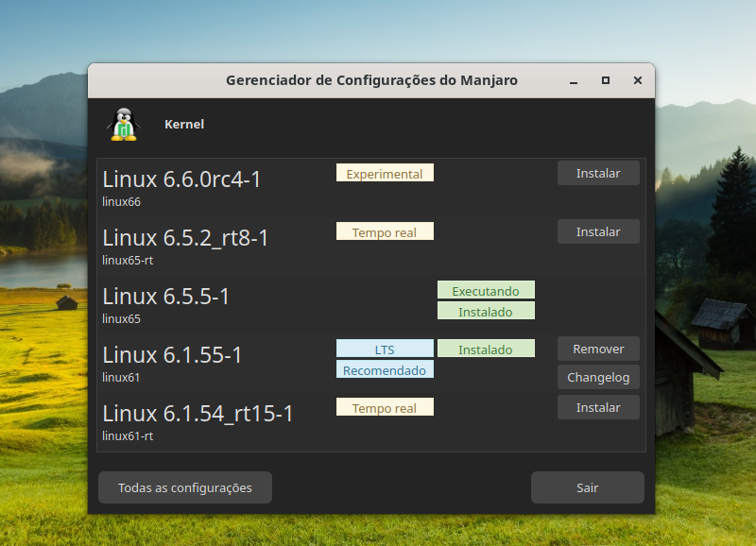Exit using the Sair button
Screen dimensions: 756x546
click(587, 487)
